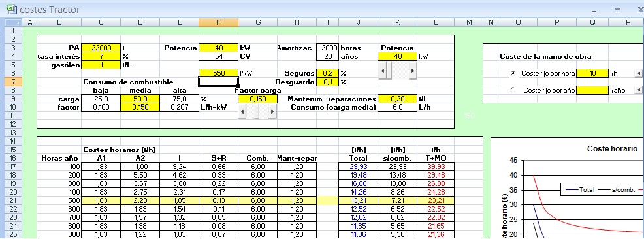Select the 550 per kW cell
Screen dimensions: 644x239
[218, 73]
